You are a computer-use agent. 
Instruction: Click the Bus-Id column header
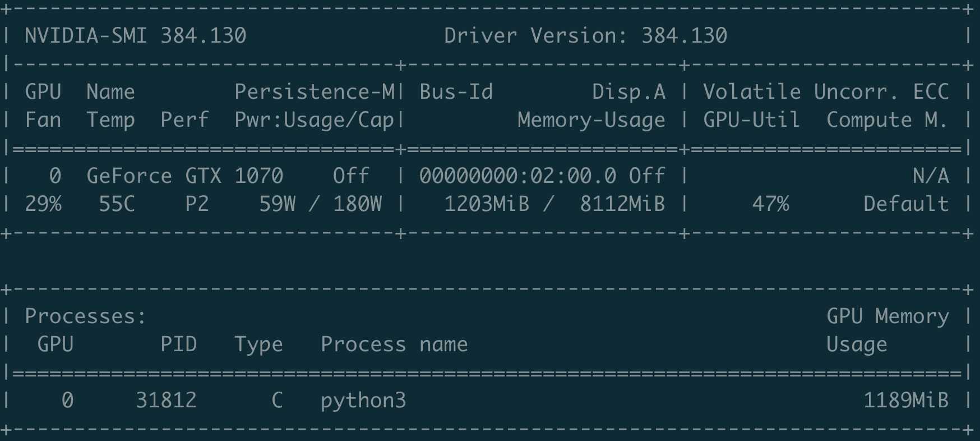pyautogui.click(x=456, y=92)
